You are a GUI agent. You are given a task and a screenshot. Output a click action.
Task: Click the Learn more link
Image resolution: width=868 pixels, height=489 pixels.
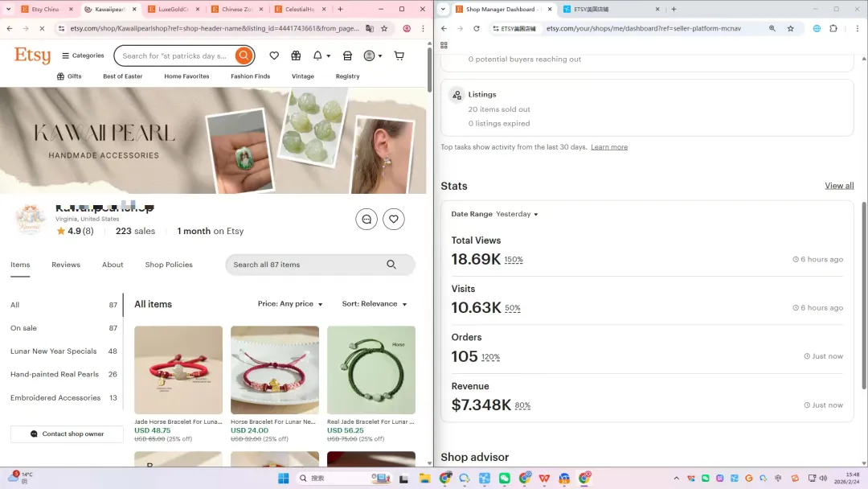tap(609, 146)
